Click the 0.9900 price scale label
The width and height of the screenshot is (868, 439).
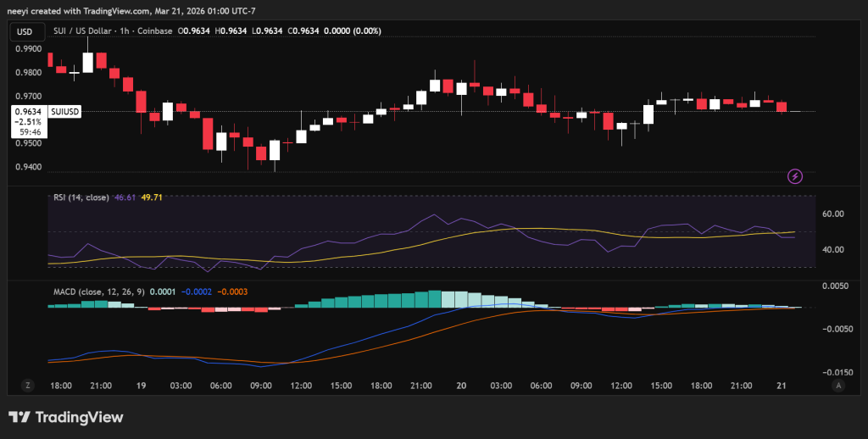coord(29,49)
